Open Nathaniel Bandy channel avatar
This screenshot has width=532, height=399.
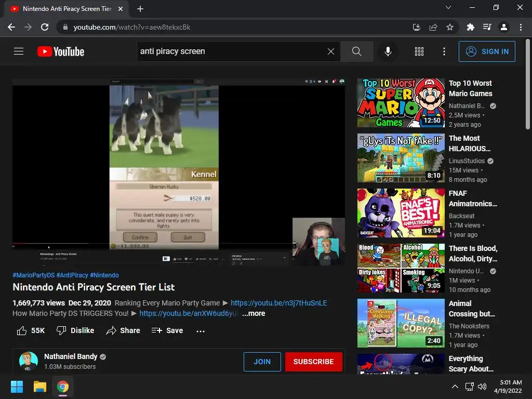tap(29, 361)
